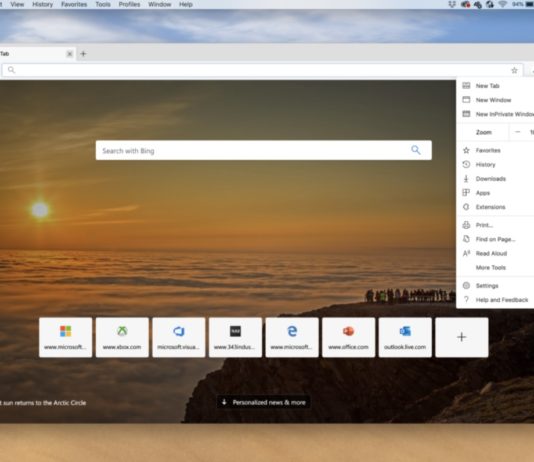Screen dimensions: 534x462
Task: Click the Wi-Fi icon in the menu bar
Action: 503,4
